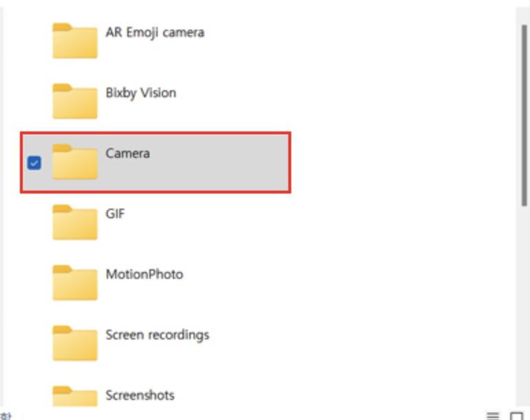Click the Screen recordings label
Viewport: 530px width, 420px height.
click(158, 335)
